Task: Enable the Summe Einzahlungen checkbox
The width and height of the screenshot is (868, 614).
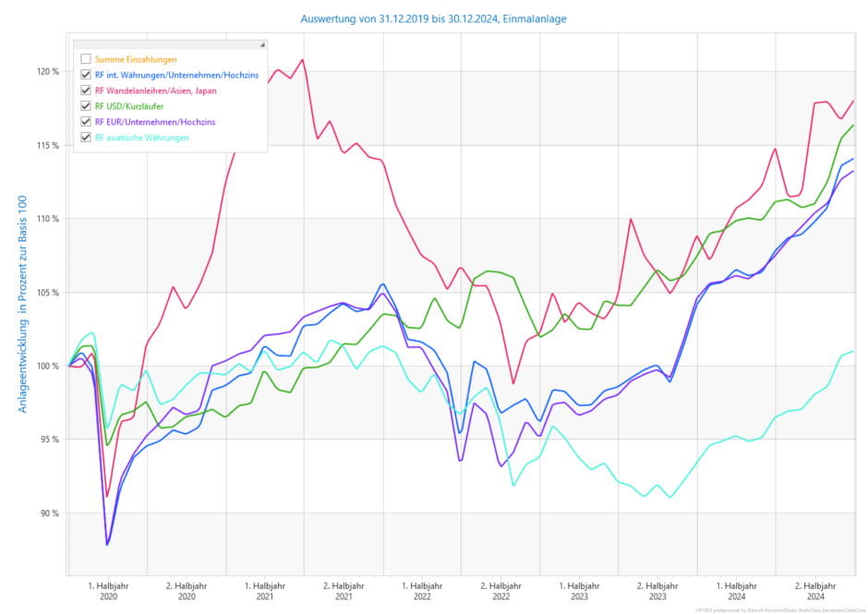Action: 86,59
